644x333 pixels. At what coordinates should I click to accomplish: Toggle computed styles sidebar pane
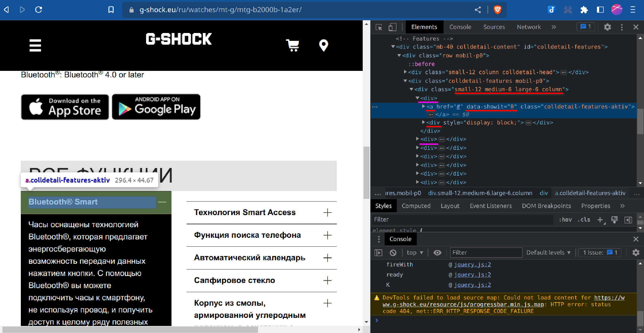(628, 220)
